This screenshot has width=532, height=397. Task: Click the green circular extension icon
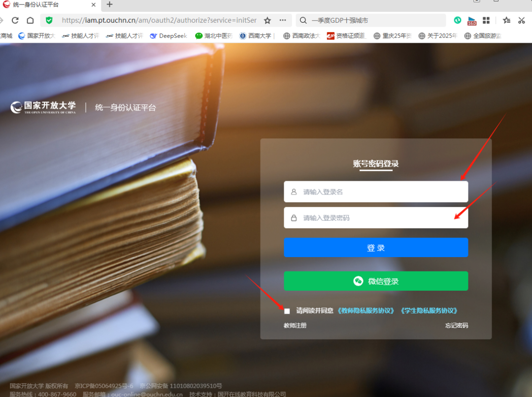click(x=457, y=20)
